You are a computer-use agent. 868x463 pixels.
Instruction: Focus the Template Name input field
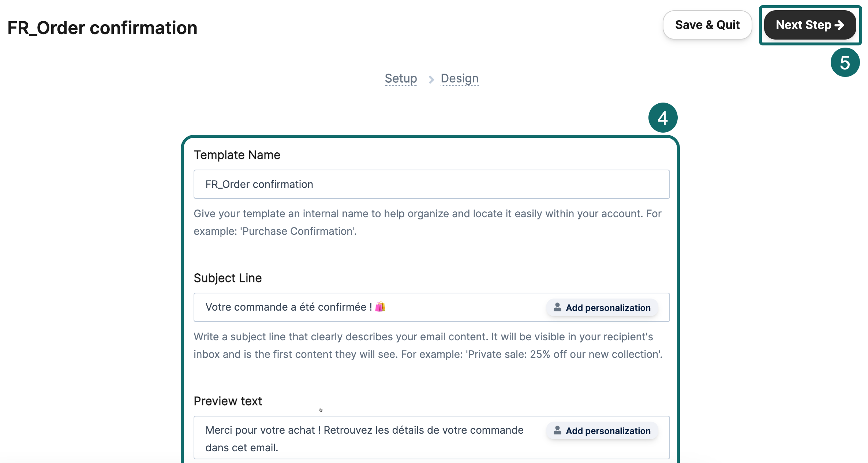pyautogui.click(x=431, y=184)
